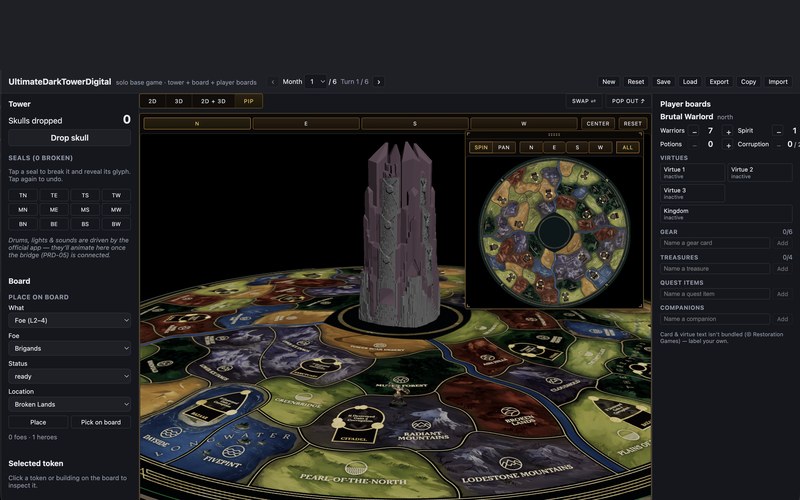Screen dimensions: 800x500
Task: Click New in the top toolbar
Action: (x=609, y=82)
